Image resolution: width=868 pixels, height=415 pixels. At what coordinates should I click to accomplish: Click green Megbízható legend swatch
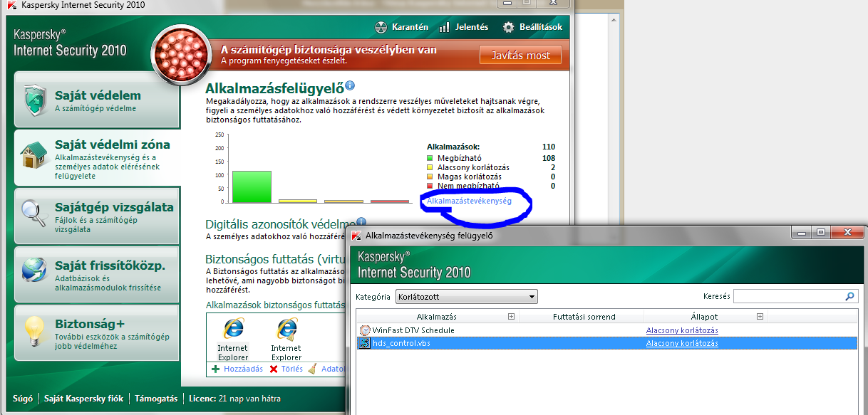pyautogui.click(x=430, y=158)
